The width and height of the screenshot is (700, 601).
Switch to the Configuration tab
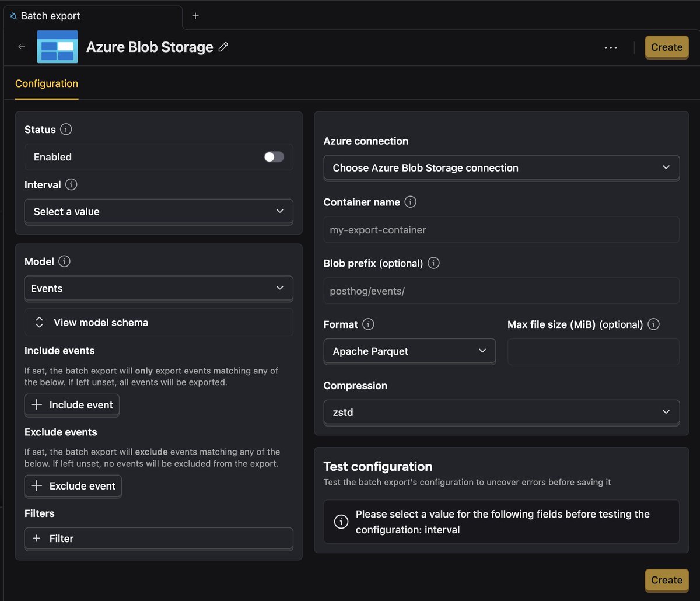[x=47, y=83]
